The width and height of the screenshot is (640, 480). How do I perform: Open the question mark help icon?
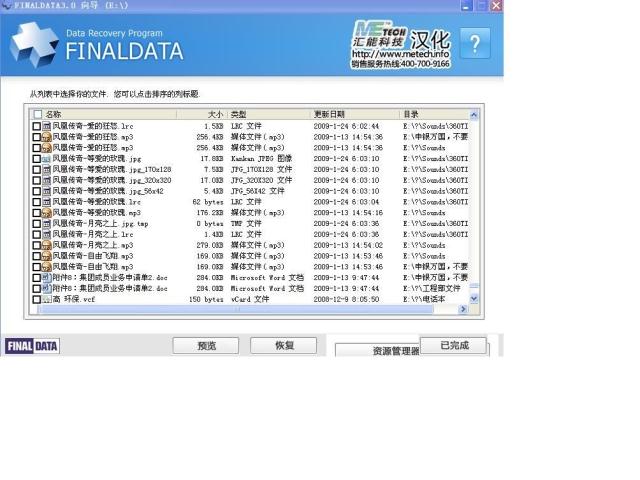coord(475,44)
